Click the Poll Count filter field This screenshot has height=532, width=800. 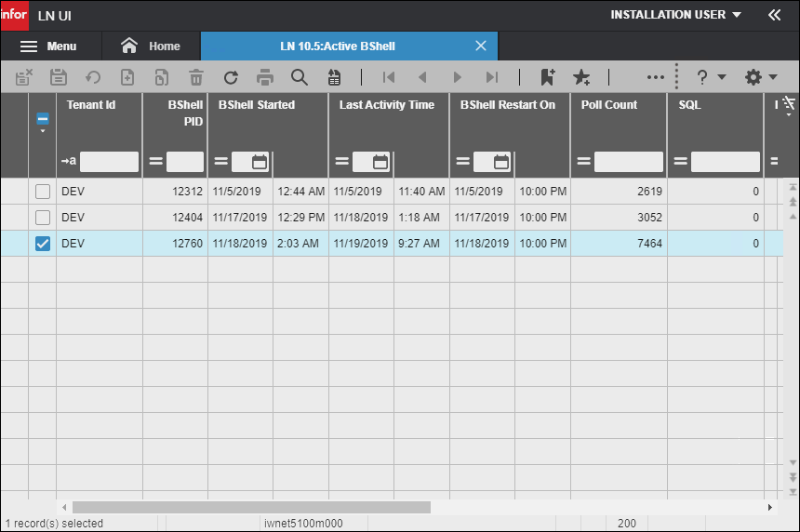pos(629,161)
